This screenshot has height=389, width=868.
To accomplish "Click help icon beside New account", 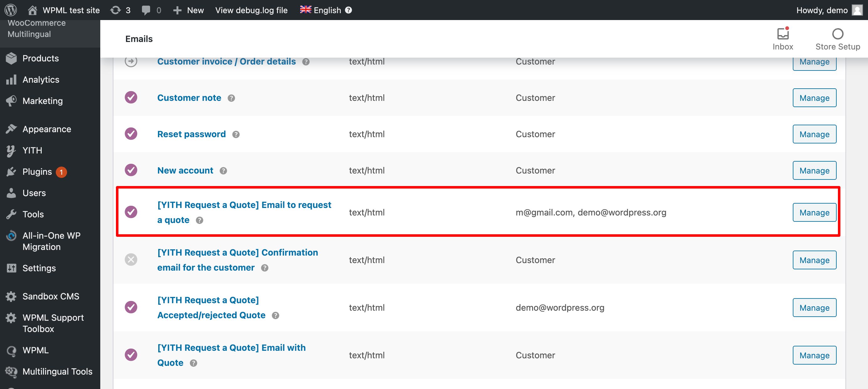I will 223,171.
